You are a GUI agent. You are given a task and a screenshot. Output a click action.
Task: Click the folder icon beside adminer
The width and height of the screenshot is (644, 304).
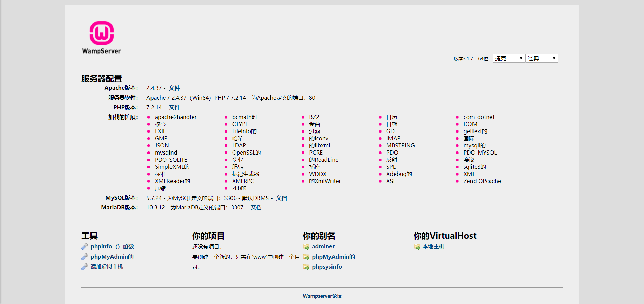306,247
